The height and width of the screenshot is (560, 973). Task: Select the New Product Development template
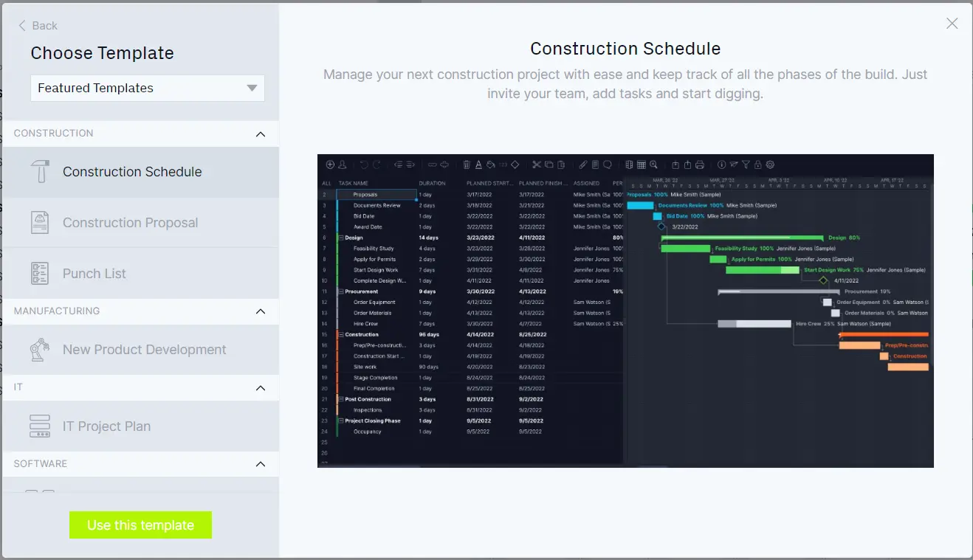pos(141,350)
